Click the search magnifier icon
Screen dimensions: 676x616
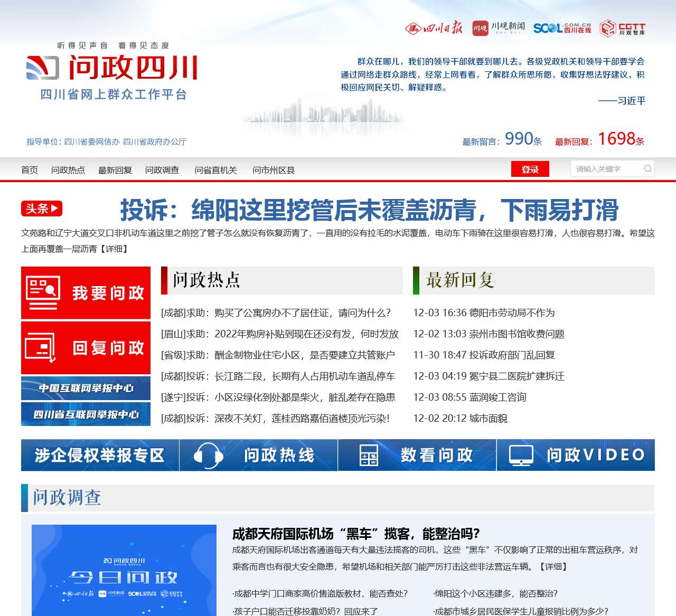[647, 168]
